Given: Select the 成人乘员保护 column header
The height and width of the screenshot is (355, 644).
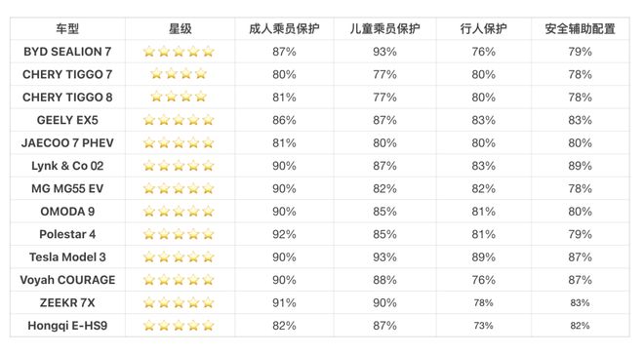Looking at the screenshot, I should (x=284, y=28).
